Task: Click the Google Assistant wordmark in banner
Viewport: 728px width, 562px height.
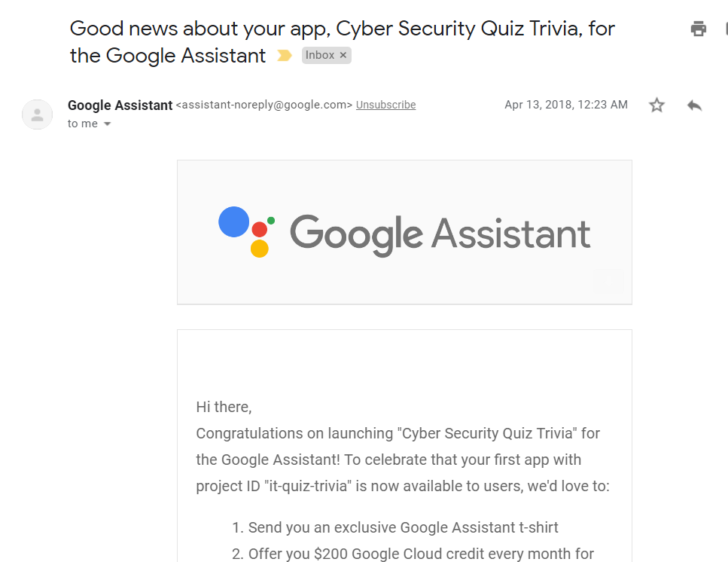Action: click(x=440, y=234)
